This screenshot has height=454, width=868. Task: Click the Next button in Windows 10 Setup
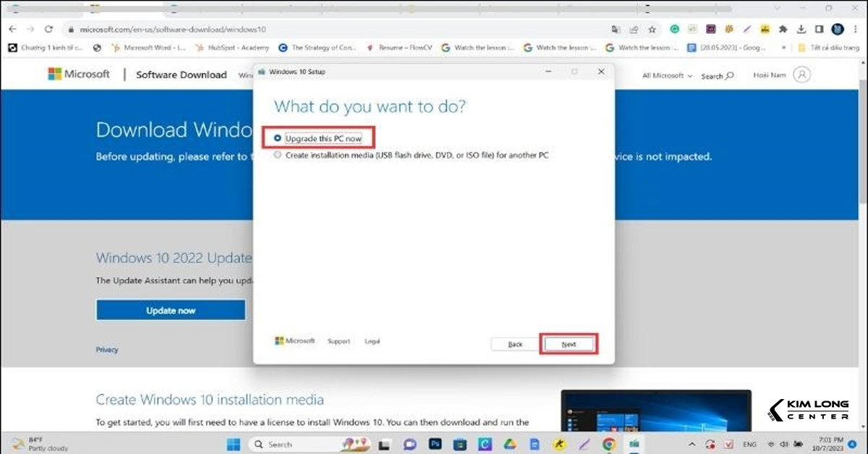(x=569, y=343)
